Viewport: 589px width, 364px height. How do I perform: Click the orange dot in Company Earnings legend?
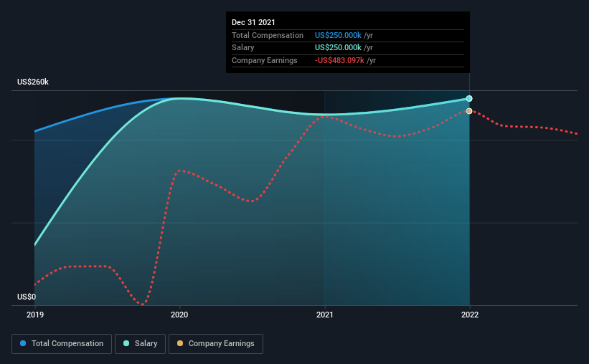click(180, 343)
